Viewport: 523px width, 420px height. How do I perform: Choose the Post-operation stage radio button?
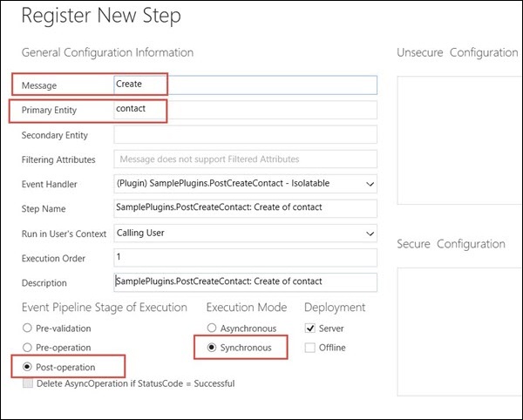(26, 367)
